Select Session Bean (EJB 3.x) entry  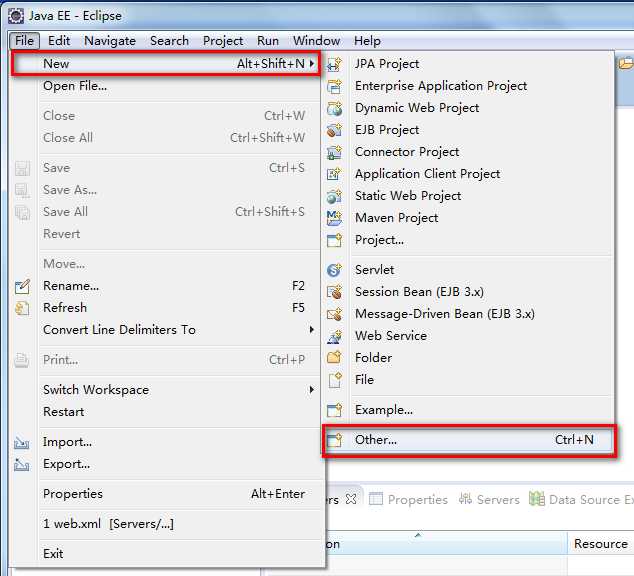click(468, 292)
